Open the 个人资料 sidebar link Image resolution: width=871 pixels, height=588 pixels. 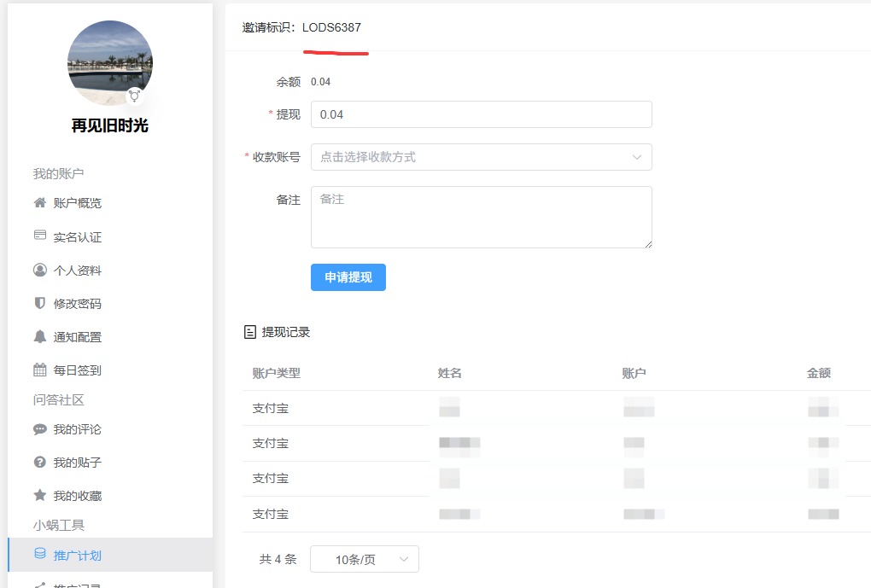click(77, 271)
